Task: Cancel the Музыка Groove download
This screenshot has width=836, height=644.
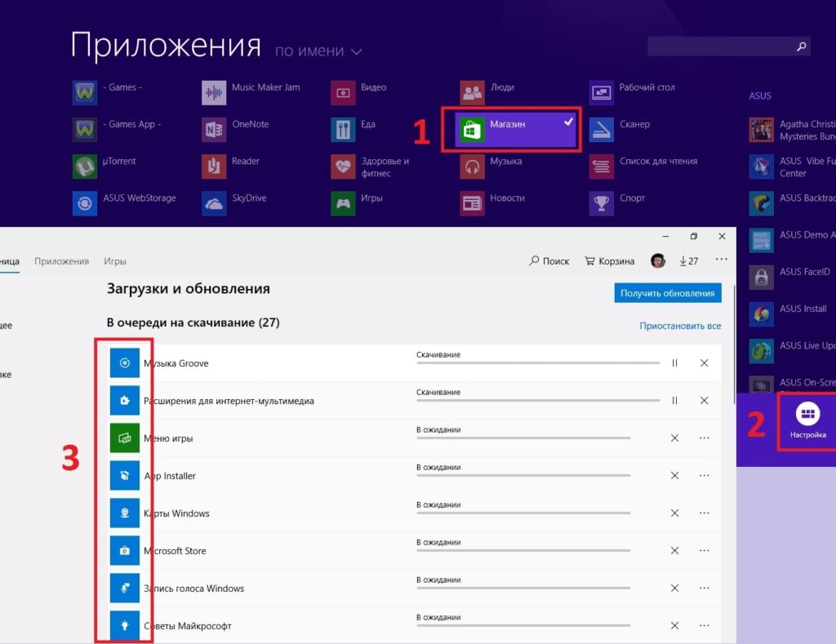Action: click(705, 363)
